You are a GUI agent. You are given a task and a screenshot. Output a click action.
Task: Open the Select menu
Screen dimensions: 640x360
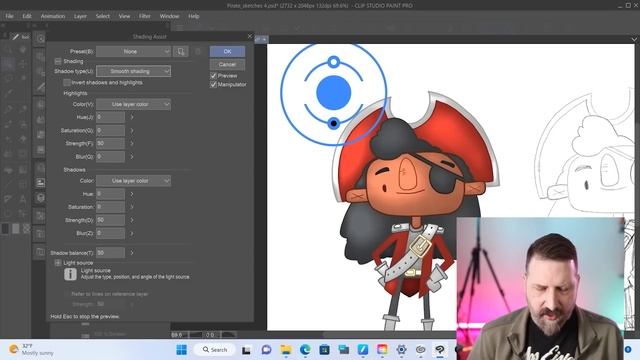point(103,16)
